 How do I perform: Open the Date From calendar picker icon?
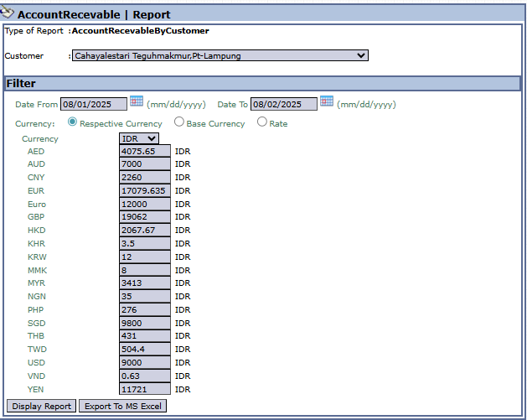click(137, 101)
